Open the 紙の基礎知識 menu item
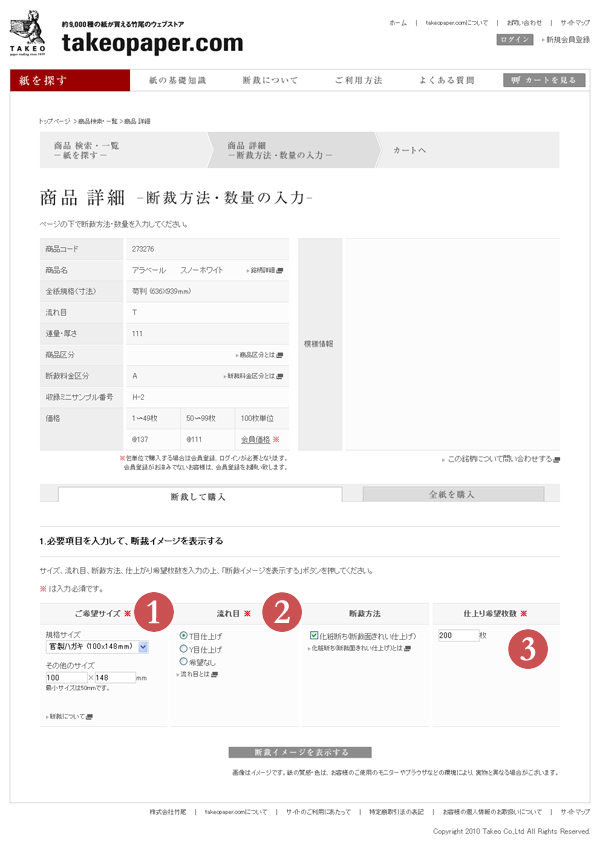The height and width of the screenshot is (846, 600). (x=177, y=80)
